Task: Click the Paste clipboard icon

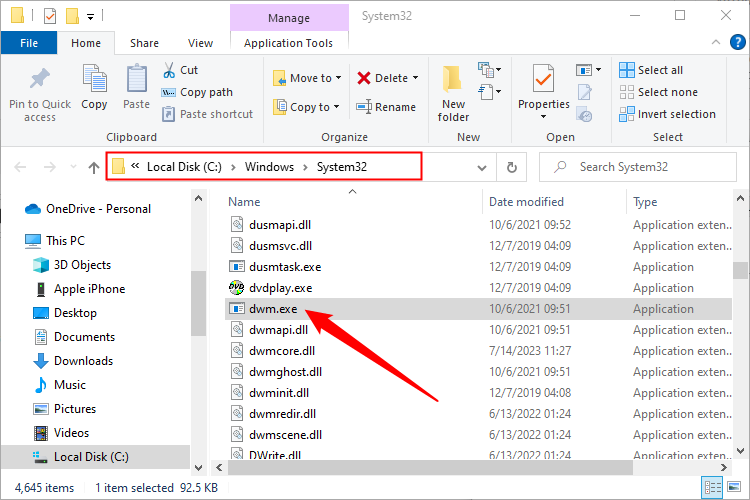Action: [137, 78]
